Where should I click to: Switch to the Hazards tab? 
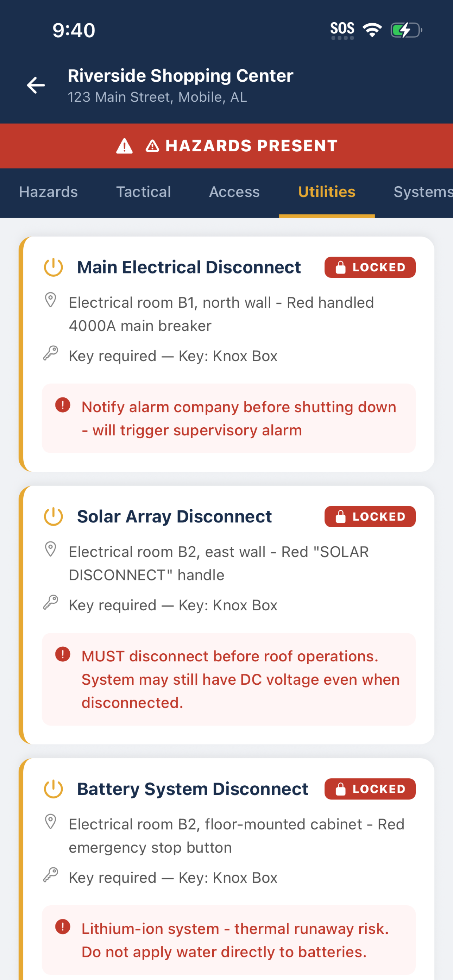click(49, 192)
